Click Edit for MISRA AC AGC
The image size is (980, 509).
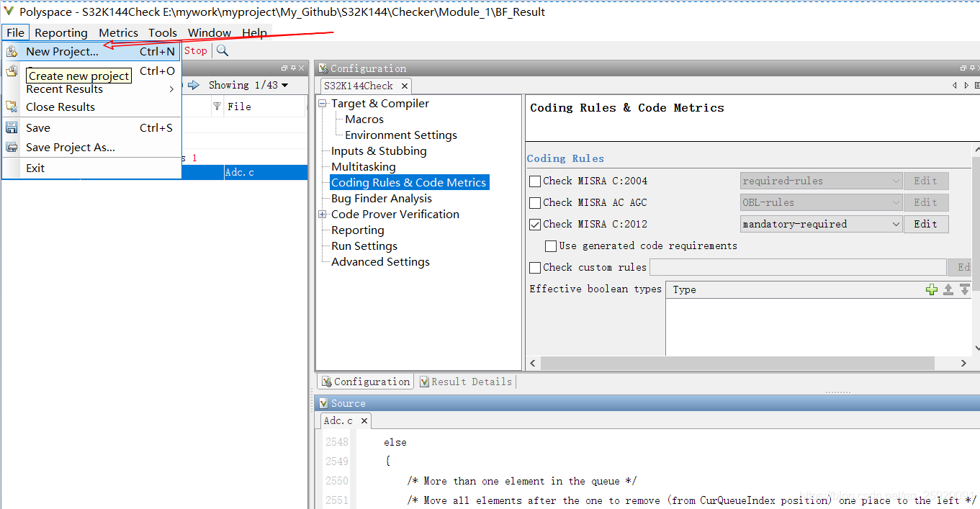(x=926, y=202)
